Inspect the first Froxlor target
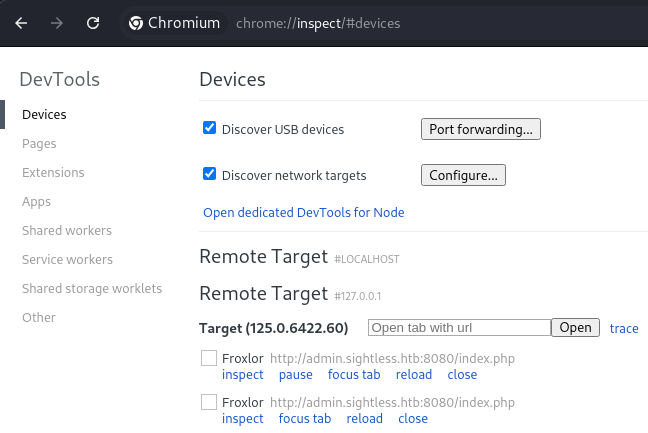 click(x=243, y=375)
